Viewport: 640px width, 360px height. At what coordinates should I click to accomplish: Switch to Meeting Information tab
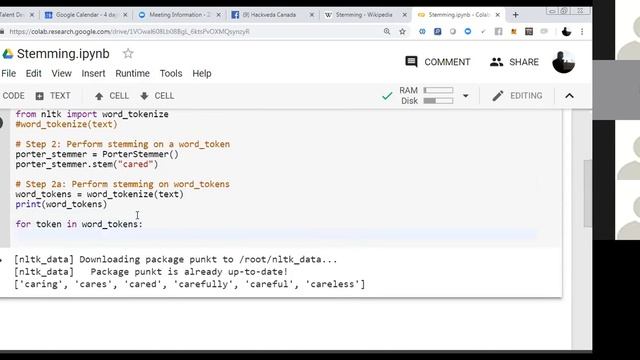coord(174,15)
